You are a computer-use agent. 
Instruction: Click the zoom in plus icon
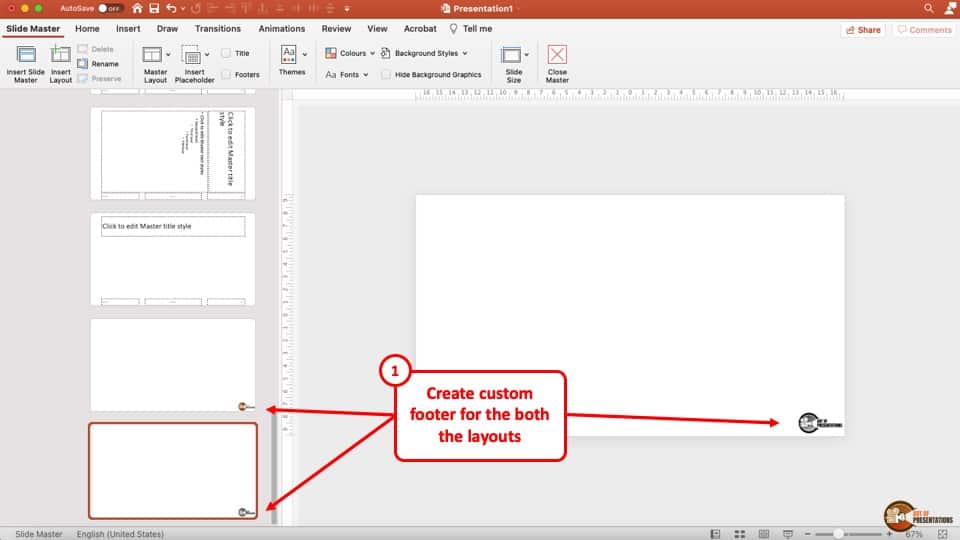[889, 534]
